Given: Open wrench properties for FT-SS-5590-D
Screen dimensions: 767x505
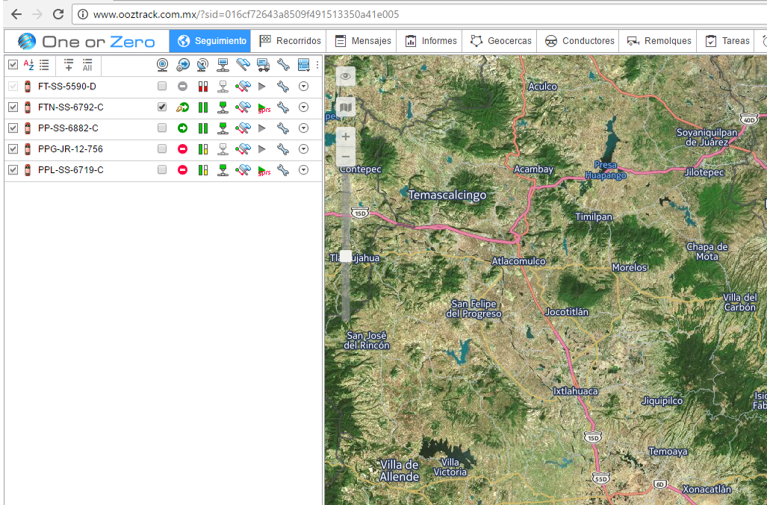Looking at the screenshot, I should click(283, 87).
